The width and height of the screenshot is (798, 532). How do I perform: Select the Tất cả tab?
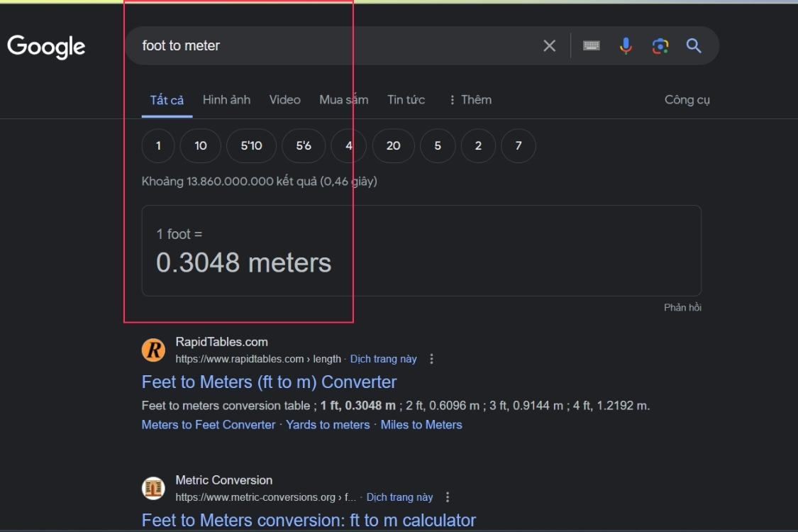(x=167, y=100)
